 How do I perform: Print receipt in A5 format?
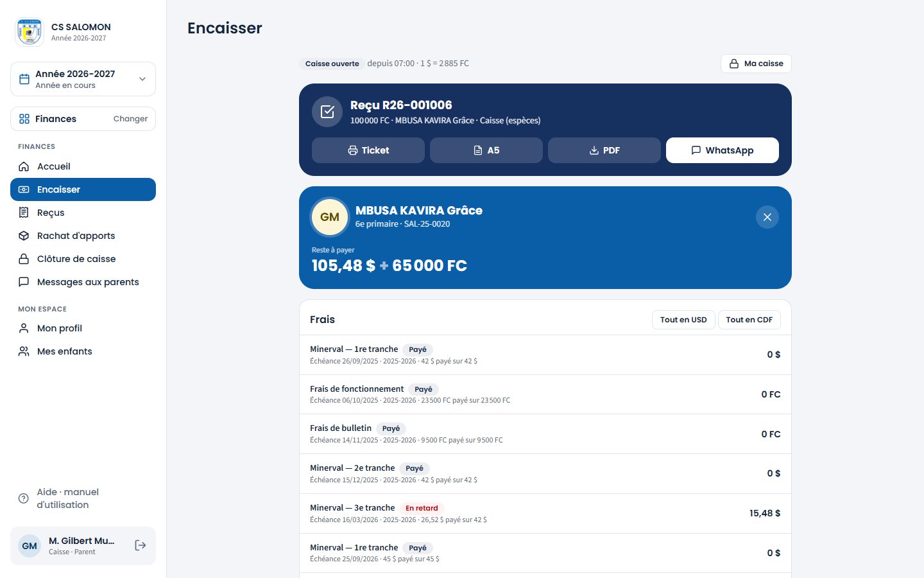coord(486,150)
